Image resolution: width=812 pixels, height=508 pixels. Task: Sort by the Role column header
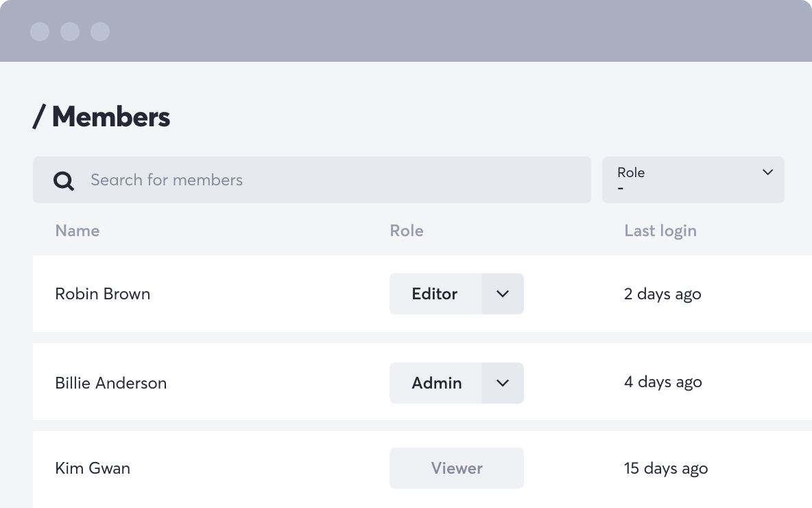(407, 231)
